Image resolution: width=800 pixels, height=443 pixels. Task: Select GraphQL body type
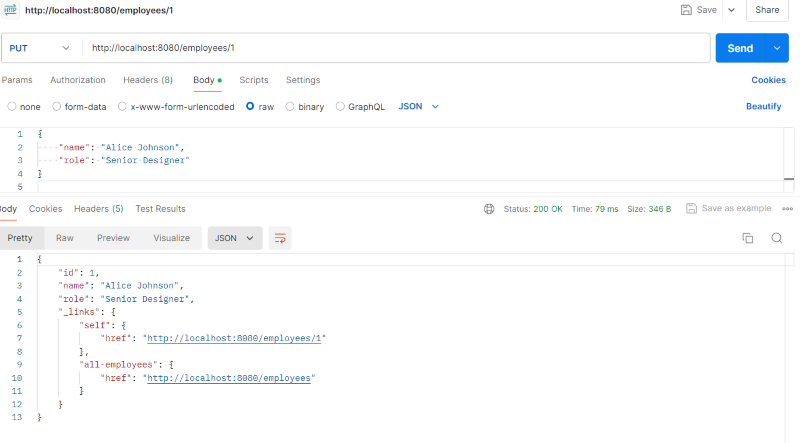(341, 106)
